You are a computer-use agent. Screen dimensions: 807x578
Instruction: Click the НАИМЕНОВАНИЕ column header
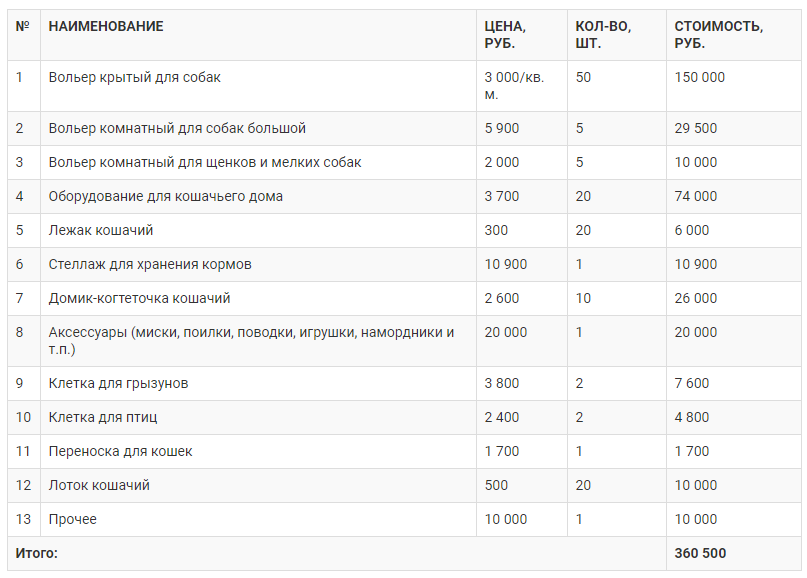click(x=258, y=35)
